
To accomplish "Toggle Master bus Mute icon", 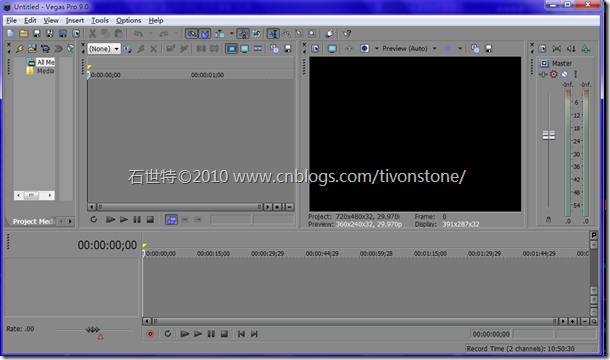I will point(564,74).
